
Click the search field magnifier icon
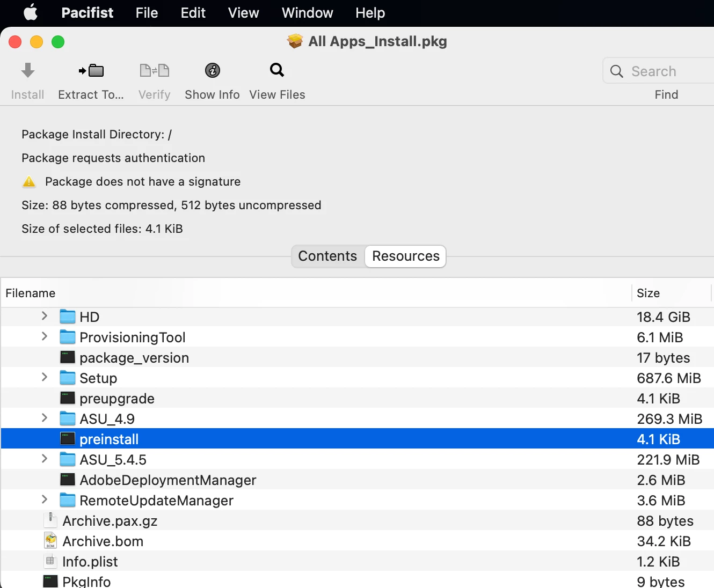pyautogui.click(x=617, y=71)
